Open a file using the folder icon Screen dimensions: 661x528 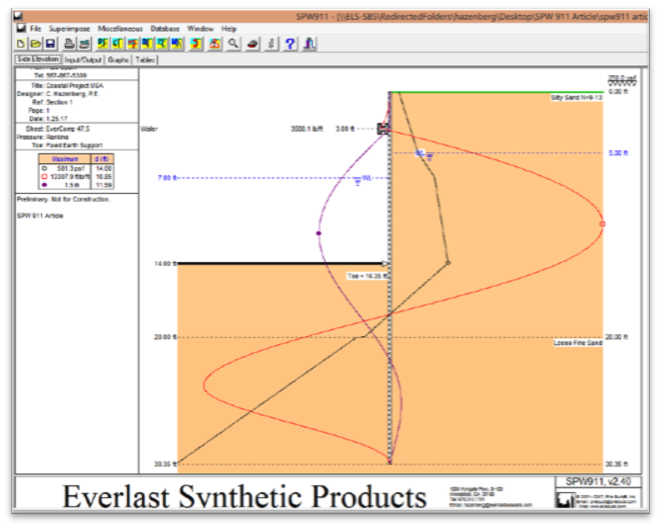[35, 44]
